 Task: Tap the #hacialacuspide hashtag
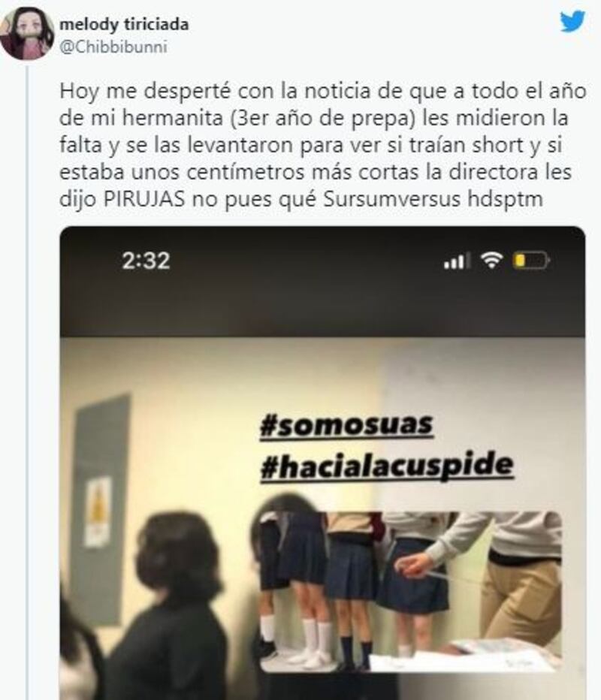click(387, 466)
